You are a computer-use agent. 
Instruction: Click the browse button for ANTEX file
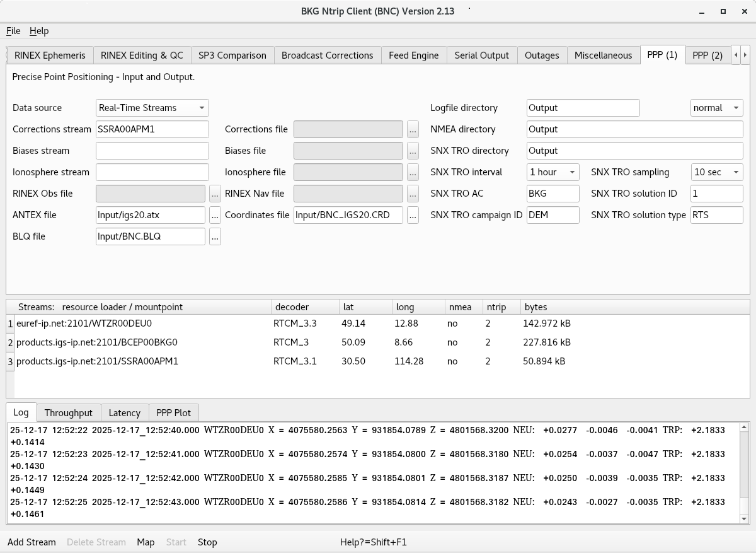coord(215,215)
